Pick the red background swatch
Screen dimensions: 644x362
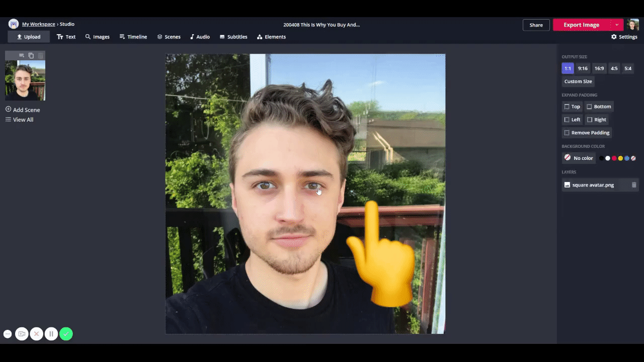[614, 158]
